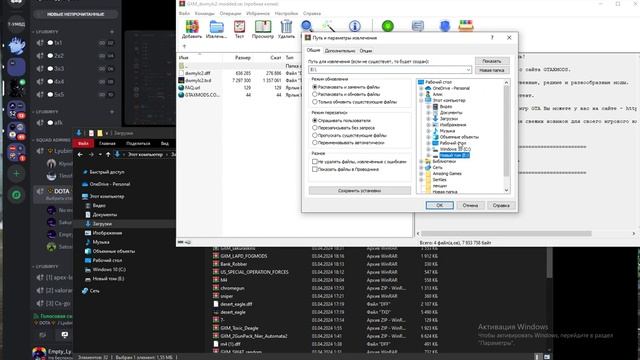This screenshot has height=360, width=640.
Task: Click the Тест (Test) icon in the WinRAR toolbar
Action: tap(239, 27)
